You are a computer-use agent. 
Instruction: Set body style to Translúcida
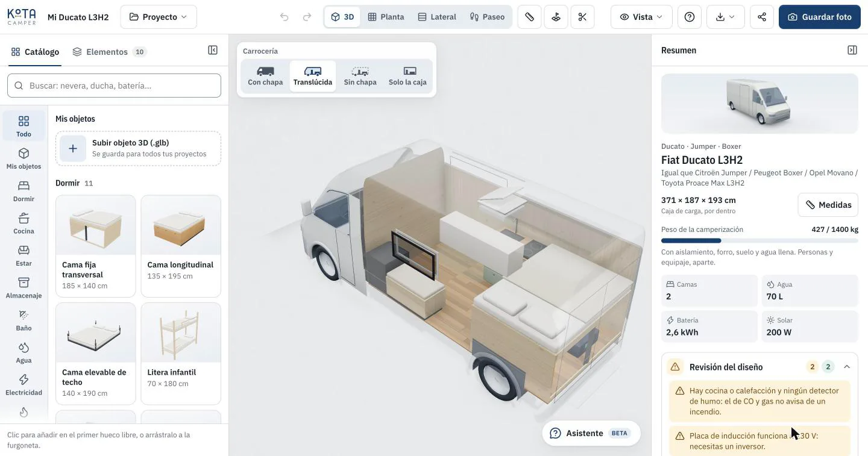313,77
